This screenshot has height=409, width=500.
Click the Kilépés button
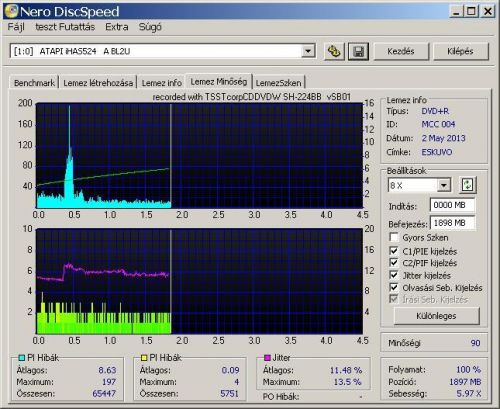[460, 51]
